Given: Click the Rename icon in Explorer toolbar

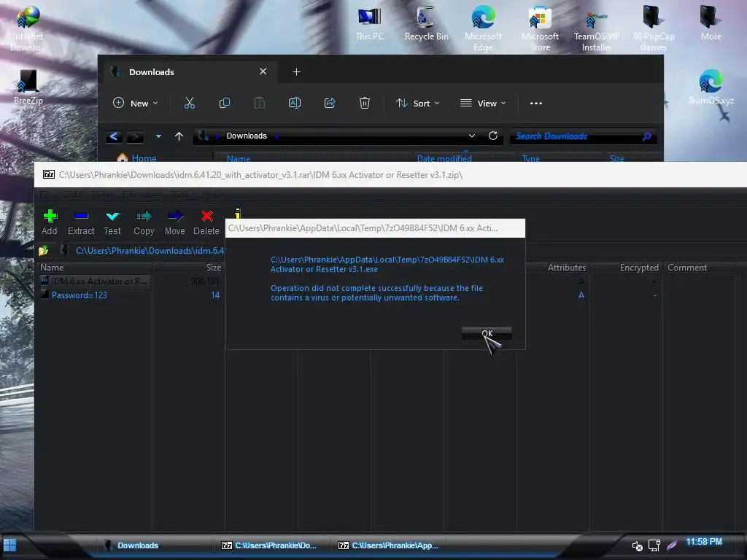Looking at the screenshot, I should 295,104.
